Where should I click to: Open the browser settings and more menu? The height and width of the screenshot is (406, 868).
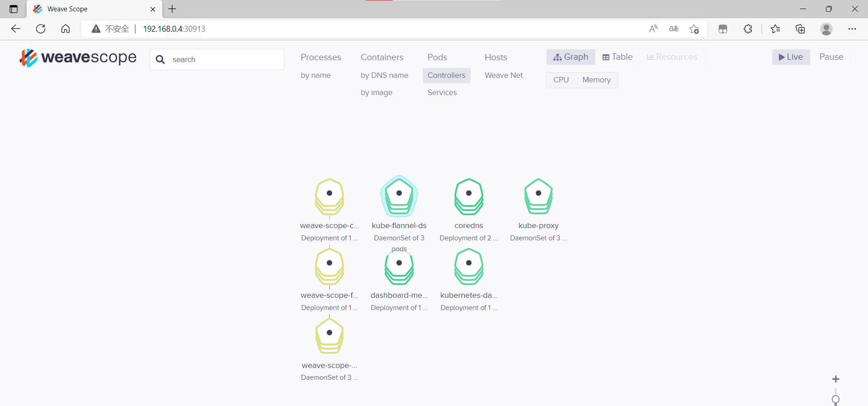852,29
